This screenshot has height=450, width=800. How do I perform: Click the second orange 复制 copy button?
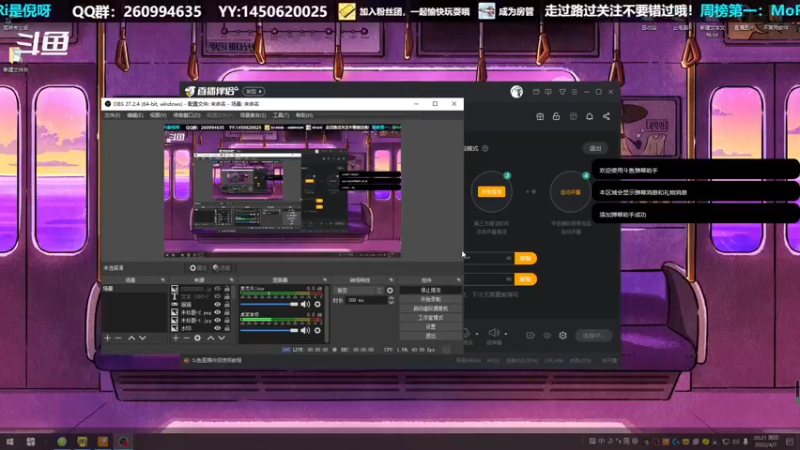click(x=526, y=279)
